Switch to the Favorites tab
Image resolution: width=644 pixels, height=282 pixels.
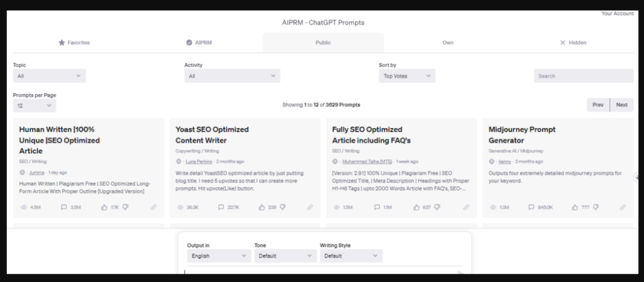74,43
